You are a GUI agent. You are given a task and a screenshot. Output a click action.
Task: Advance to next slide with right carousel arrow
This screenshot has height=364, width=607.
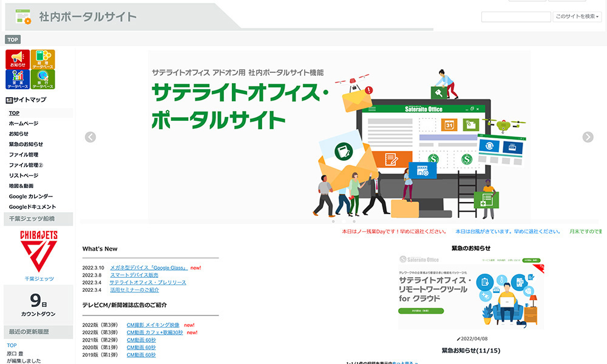(x=588, y=137)
